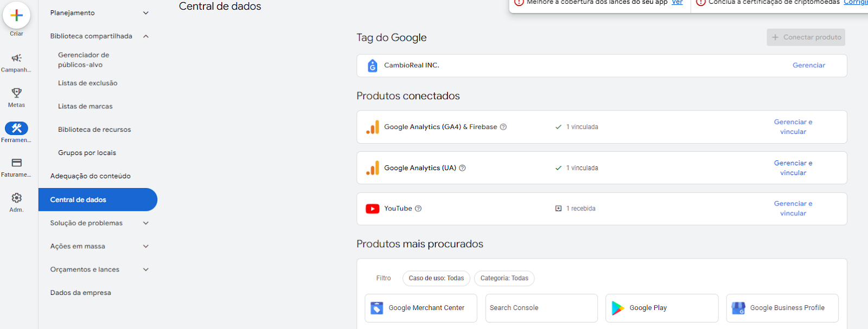
Task: Click Gerenciar e vincular for Google Analytics (UA)
Action: [793, 168]
